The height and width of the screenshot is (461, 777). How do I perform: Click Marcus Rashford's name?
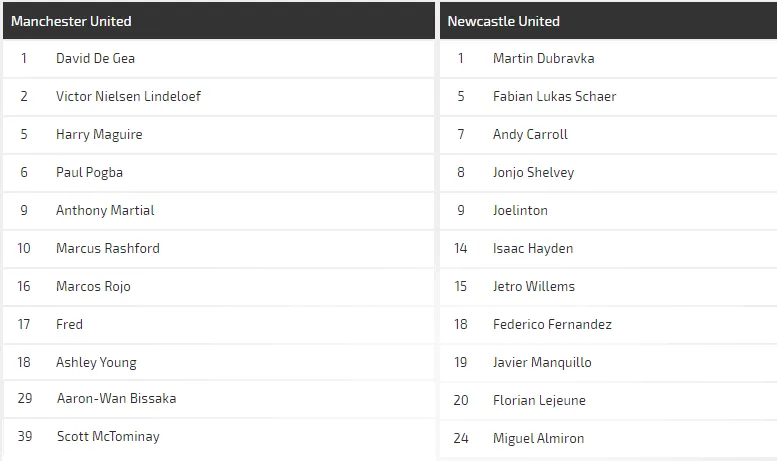[107, 248]
